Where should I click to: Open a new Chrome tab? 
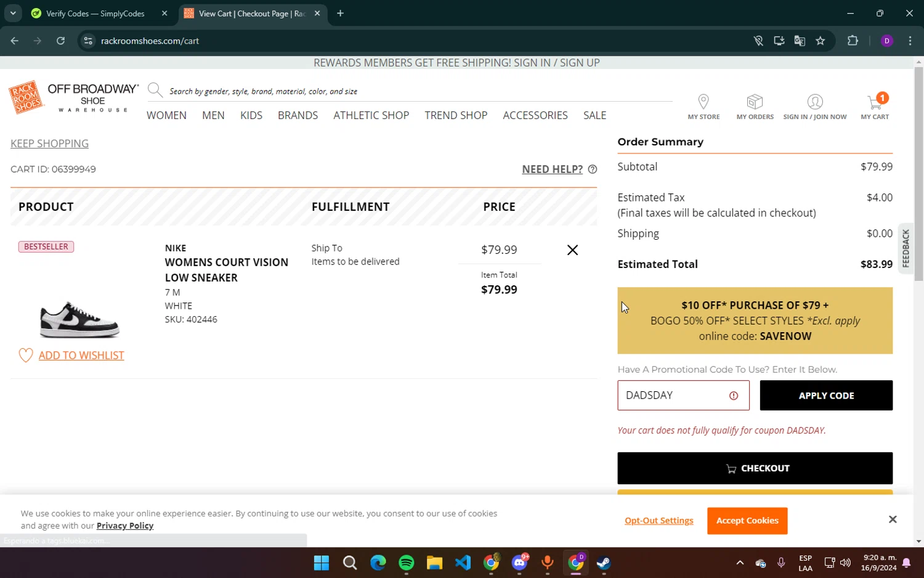pyautogui.click(x=340, y=13)
